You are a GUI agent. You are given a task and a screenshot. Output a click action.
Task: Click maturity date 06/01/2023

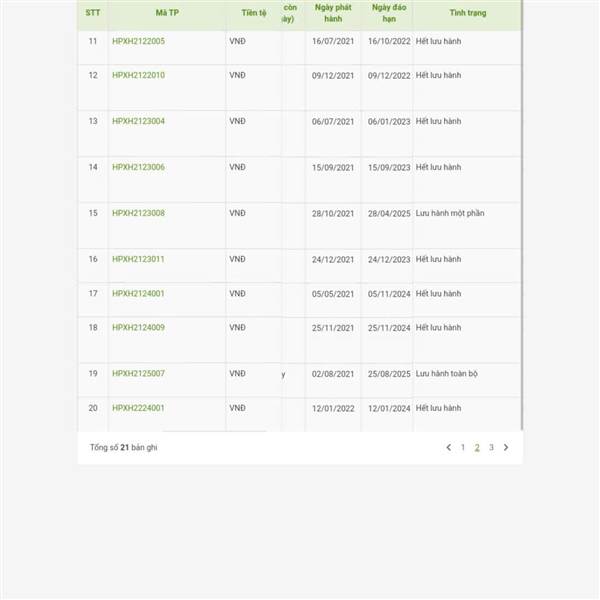tap(389, 122)
